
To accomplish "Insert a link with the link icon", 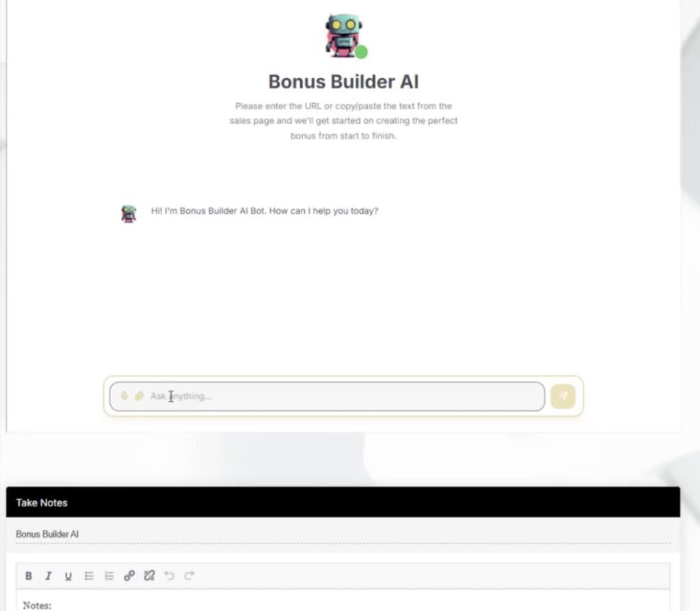I will coord(129,576).
